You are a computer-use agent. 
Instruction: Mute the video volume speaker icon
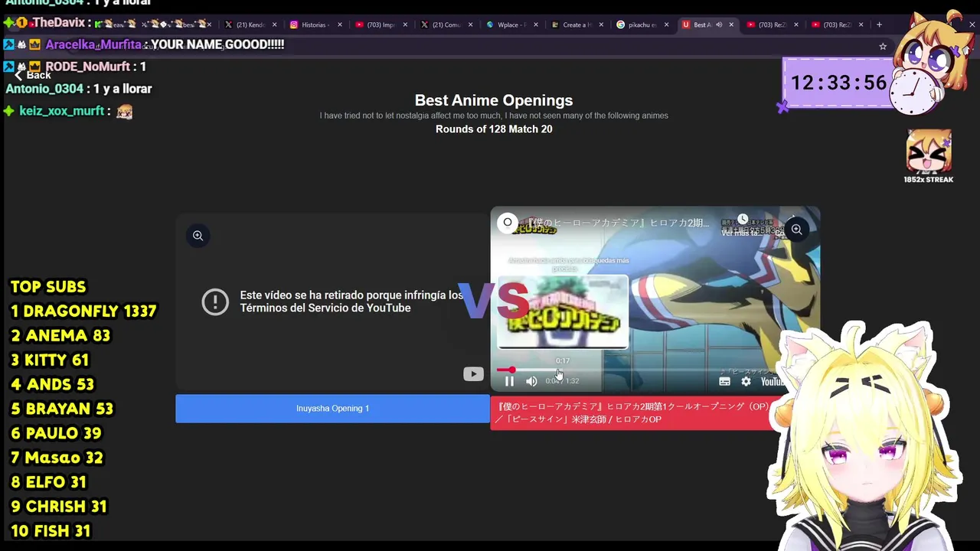(x=531, y=381)
